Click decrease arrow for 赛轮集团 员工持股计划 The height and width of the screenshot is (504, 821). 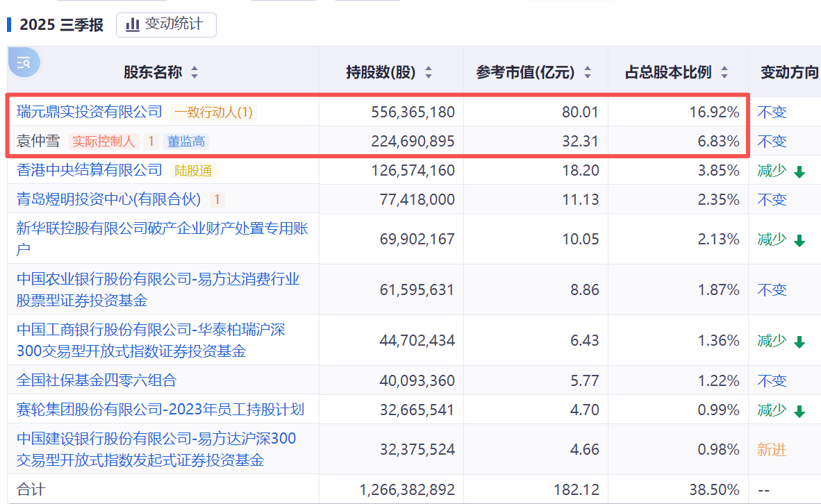[799, 411]
